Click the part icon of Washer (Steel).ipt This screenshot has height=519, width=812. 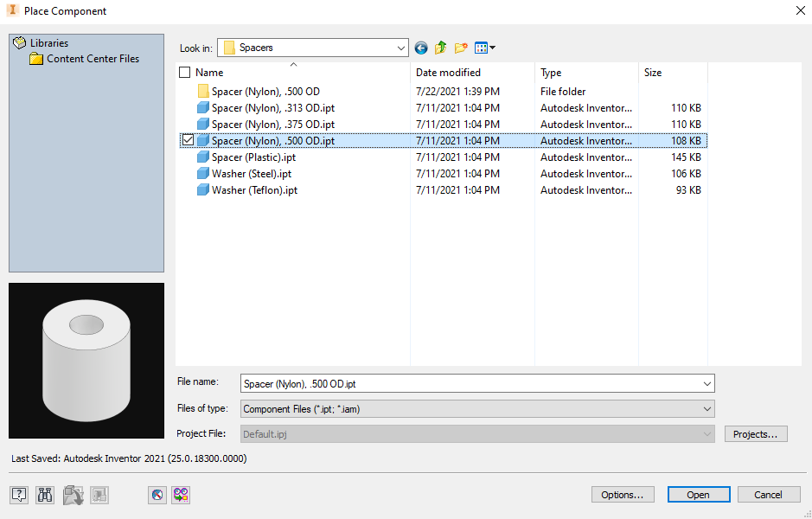[203, 174]
